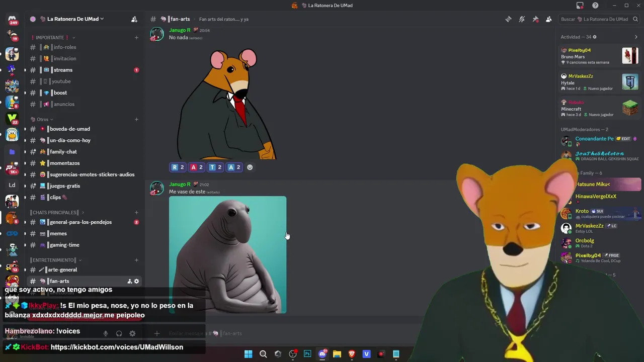Viewport: 644px width, 362px height.
Task: Open the arte-general channel
Action: click(84, 270)
